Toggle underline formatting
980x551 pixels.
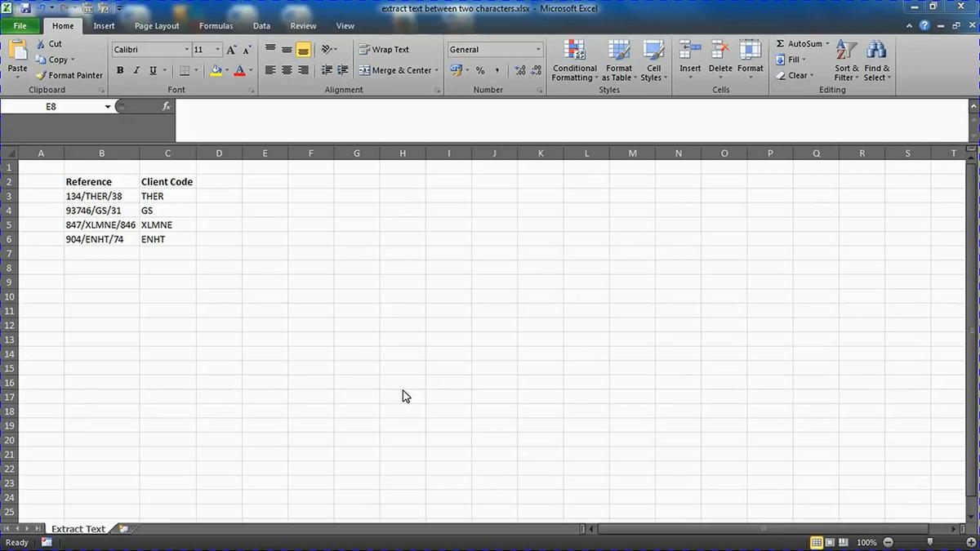(x=152, y=70)
